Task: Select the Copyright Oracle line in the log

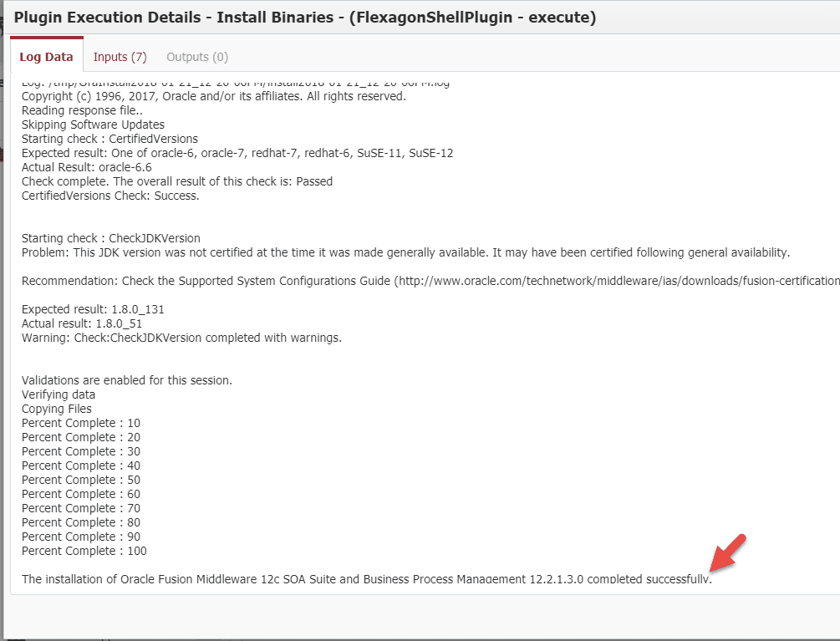Action: click(x=214, y=96)
